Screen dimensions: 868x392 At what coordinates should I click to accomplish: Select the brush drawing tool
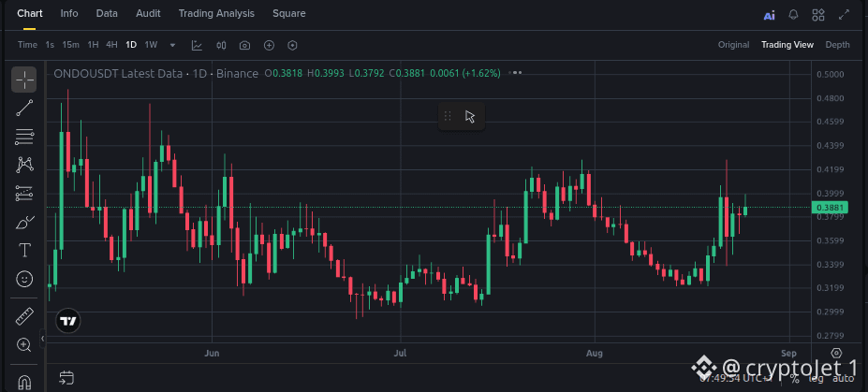point(24,223)
